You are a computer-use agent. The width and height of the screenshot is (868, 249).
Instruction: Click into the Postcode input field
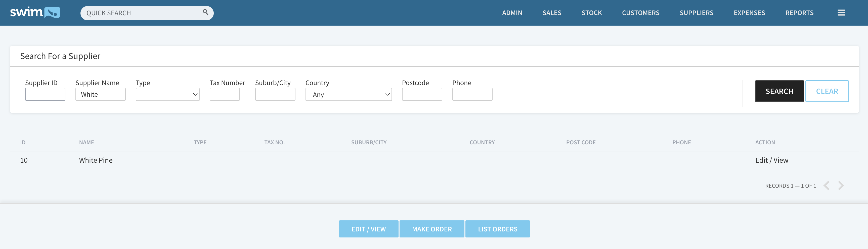[421, 95]
